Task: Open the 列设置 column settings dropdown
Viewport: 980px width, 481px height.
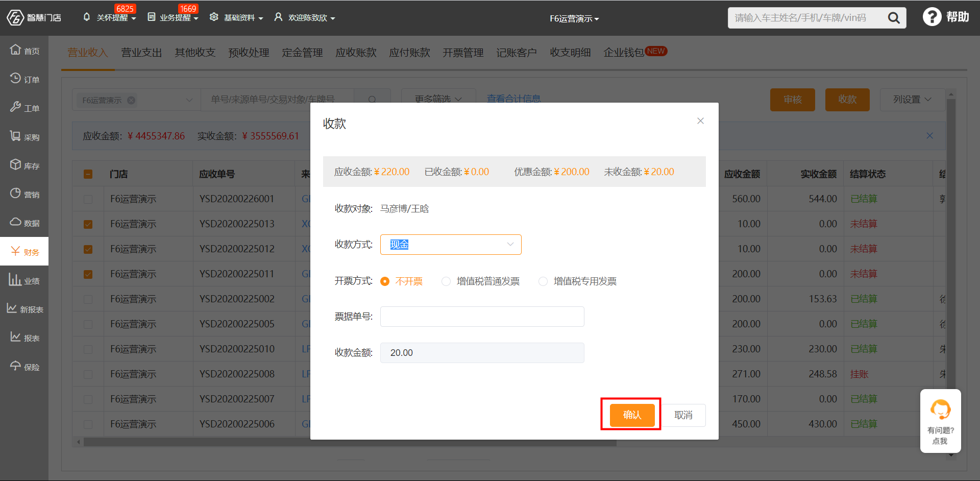Action: (x=912, y=100)
